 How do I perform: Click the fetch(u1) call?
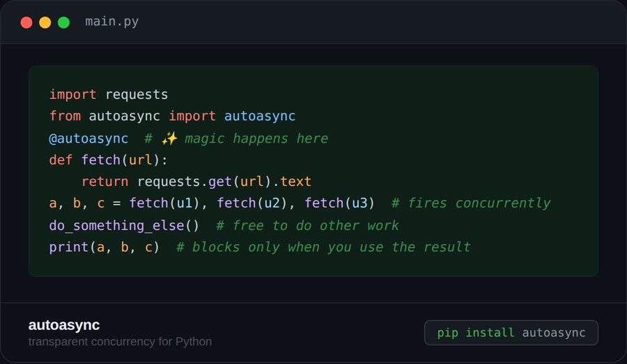click(x=164, y=203)
